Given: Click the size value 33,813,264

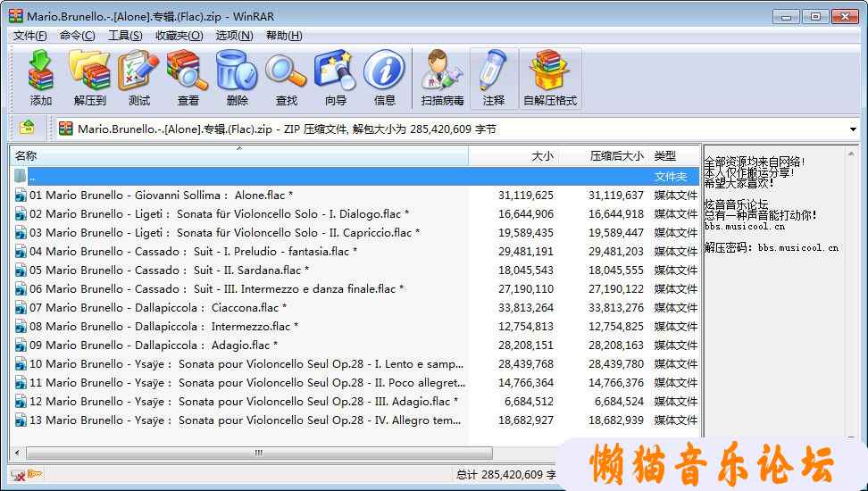Looking at the screenshot, I should 525,307.
